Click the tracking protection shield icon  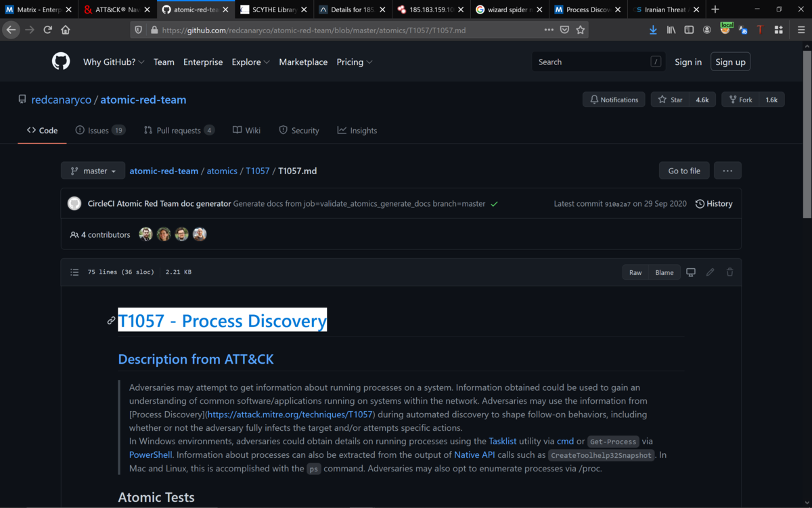click(x=139, y=30)
